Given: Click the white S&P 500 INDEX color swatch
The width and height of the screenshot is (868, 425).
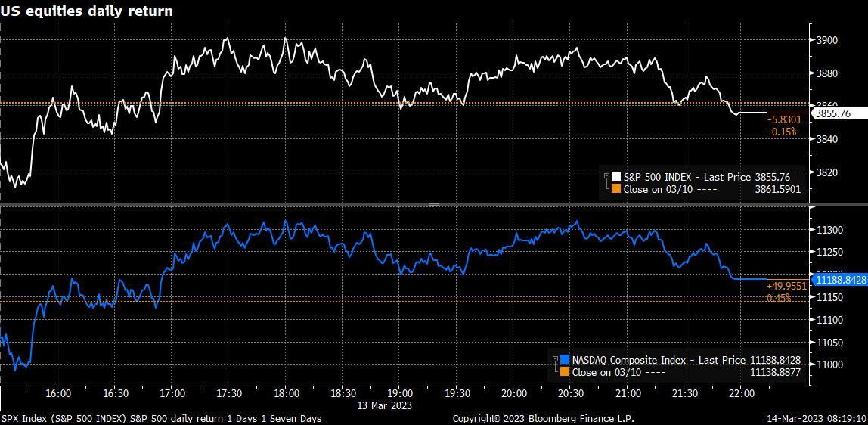Looking at the screenshot, I should [x=616, y=177].
